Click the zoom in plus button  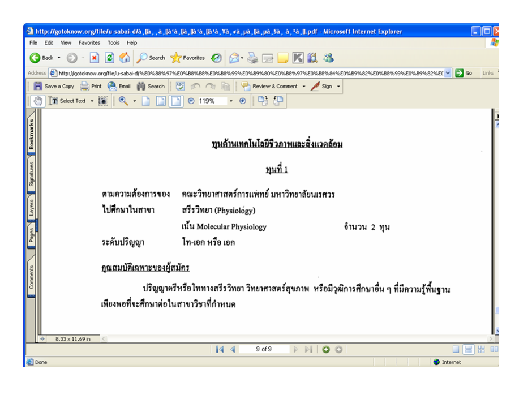(x=243, y=101)
